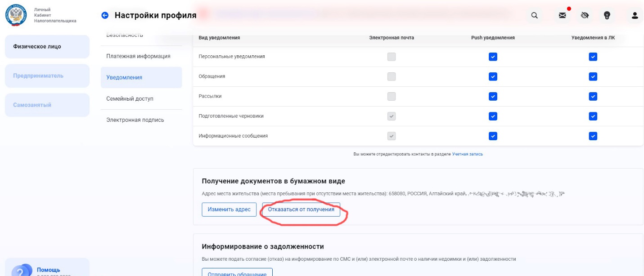Screen dimensions: 644x276
Task: Click the Уведомления в ЛК column header
Action: click(x=593, y=38)
